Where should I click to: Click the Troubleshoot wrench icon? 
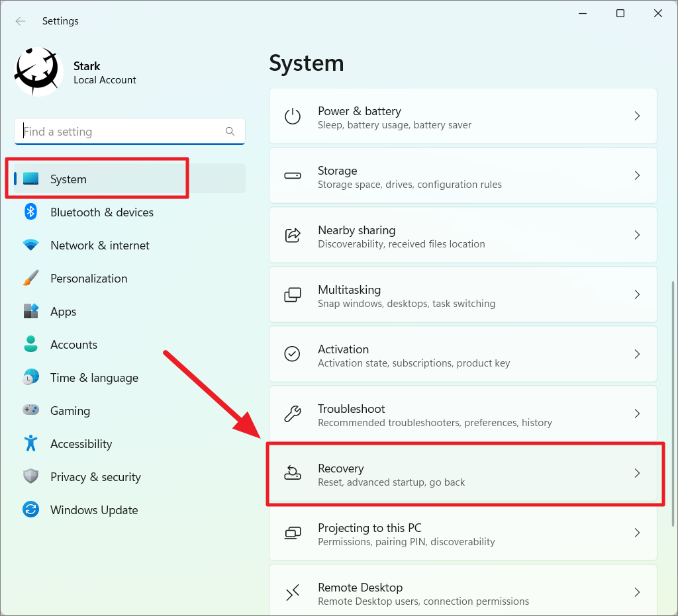tap(292, 414)
